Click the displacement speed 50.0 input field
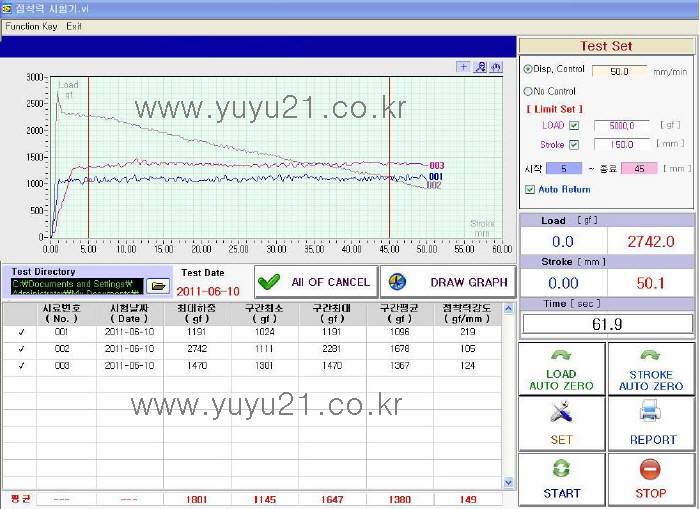700x509 pixels. [620, 71]
